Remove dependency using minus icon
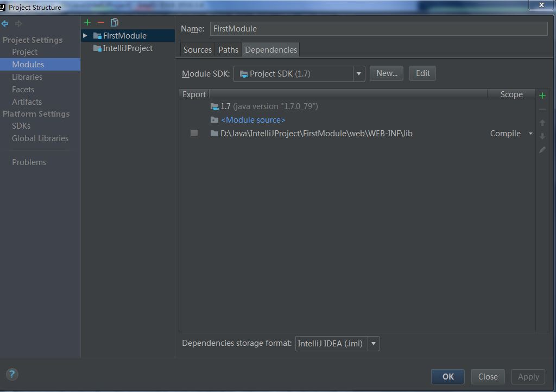 click(x=542, y=109)
